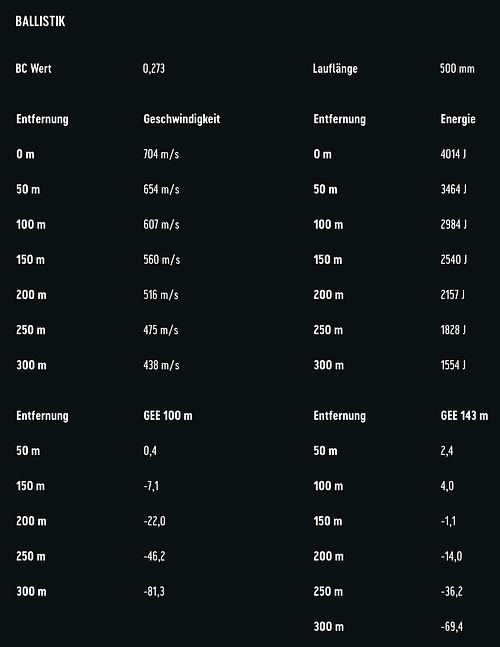Select the BC Wert value 0,273
Screen dimensions: 500x647
point(154,68)
